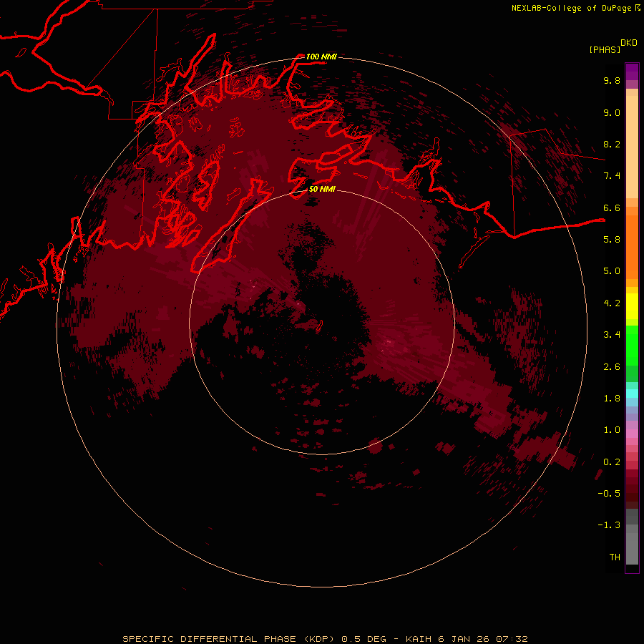Click the 7.4 value on color scale
Image resolution: width=644 pixels, height=644 pixels.
[612, 176]
